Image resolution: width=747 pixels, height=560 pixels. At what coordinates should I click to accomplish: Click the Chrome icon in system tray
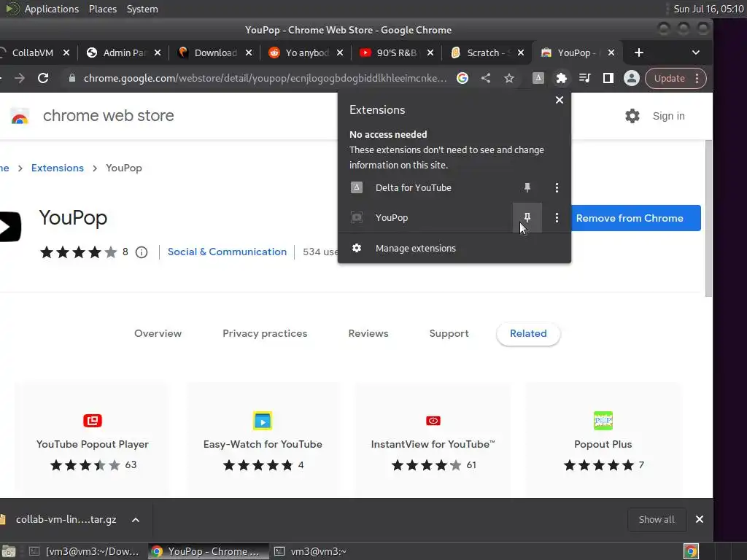click(x=691, y=551)
